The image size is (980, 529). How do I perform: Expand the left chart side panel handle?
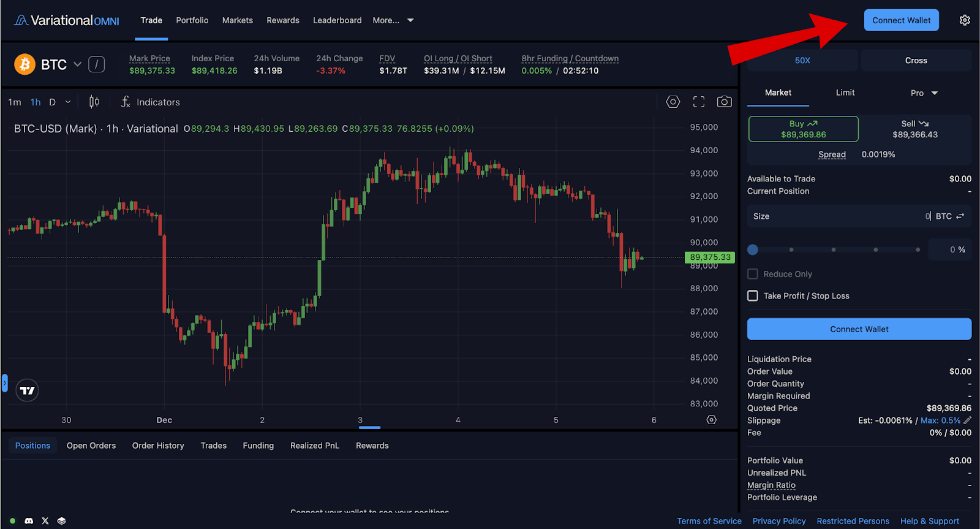pos(5,383)
